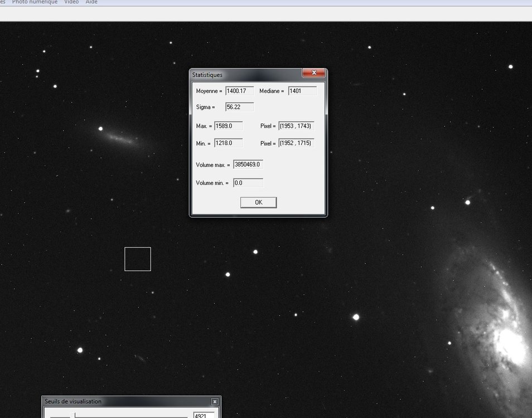Click the Sigma value field

point(239,106)
